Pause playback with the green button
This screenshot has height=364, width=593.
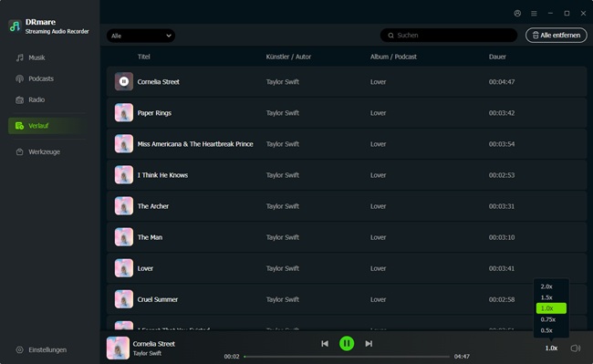(x=347, y=344)
